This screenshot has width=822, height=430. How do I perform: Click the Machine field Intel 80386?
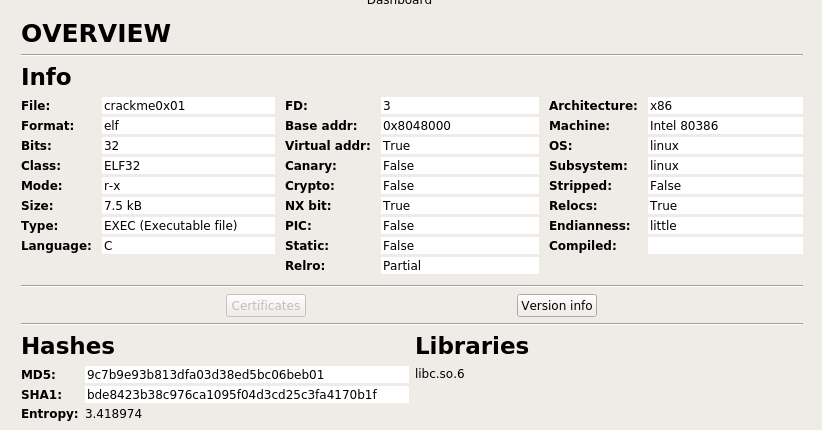click(x=725, y=125)
